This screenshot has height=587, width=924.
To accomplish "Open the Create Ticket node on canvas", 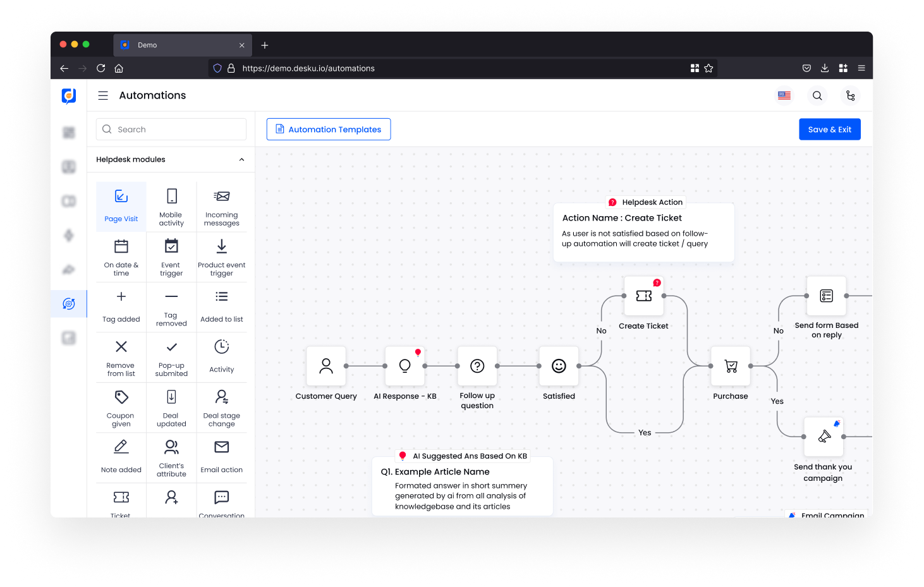I will tap(643, 296).
